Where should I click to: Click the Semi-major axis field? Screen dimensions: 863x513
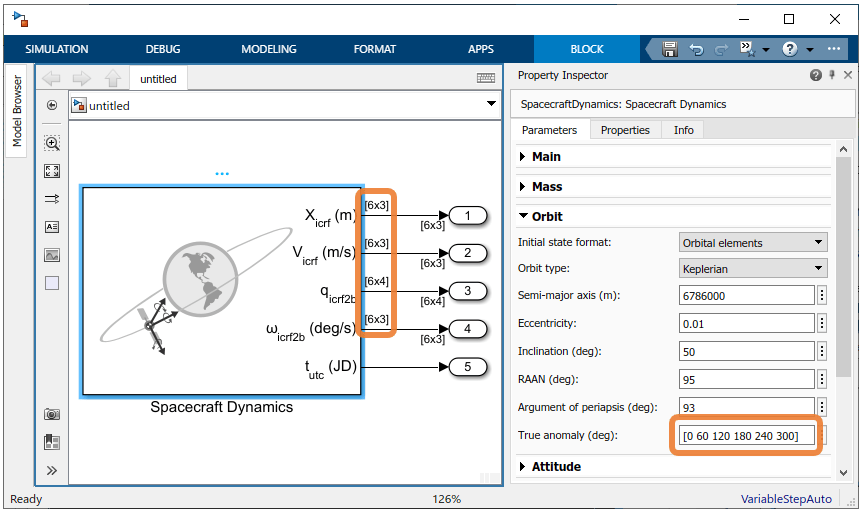[x=746, y=296]
